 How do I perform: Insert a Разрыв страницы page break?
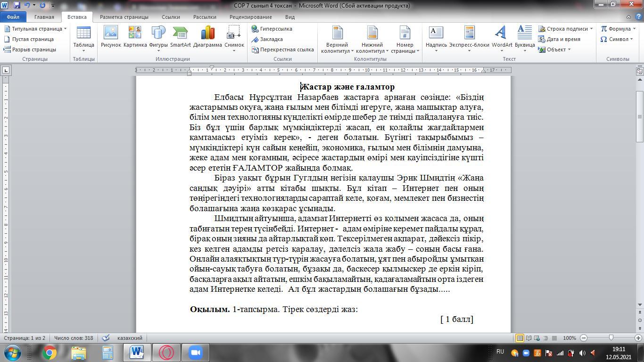(30, 49)
